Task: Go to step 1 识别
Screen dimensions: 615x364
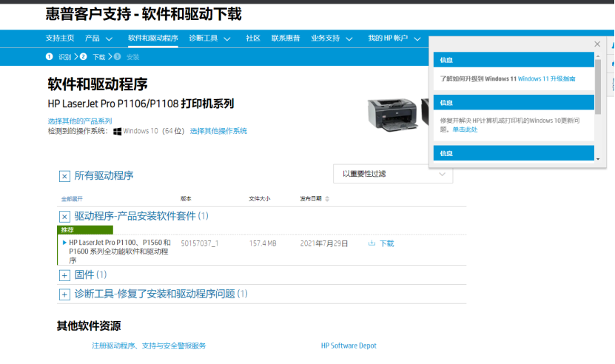Action: (x=58, y=57)
